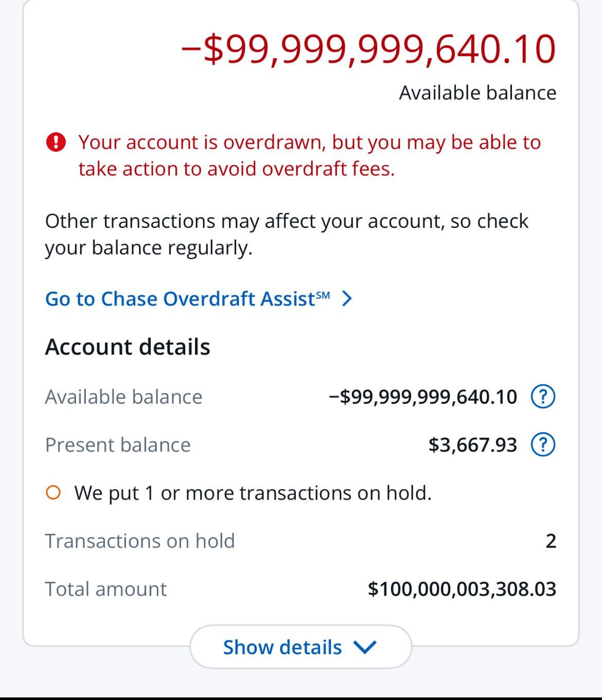
Task: Tap the red overdrawn alert icon
Action: click(x=56, y=142)
